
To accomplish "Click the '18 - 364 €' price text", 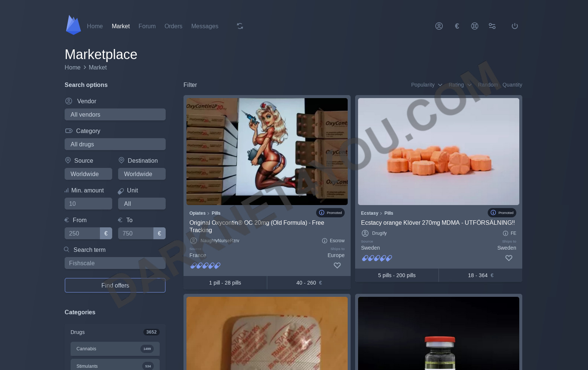I will click(x=481, y=275).
